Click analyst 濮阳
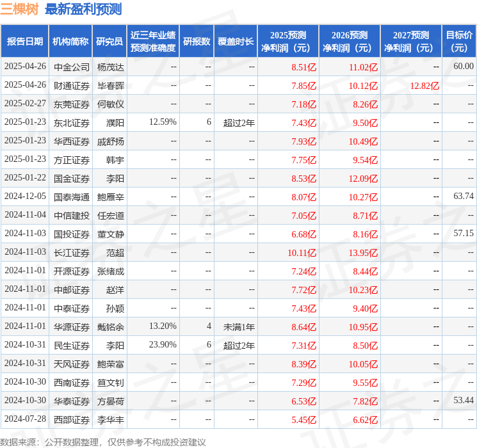477x448 pixels. click(115, 123)
